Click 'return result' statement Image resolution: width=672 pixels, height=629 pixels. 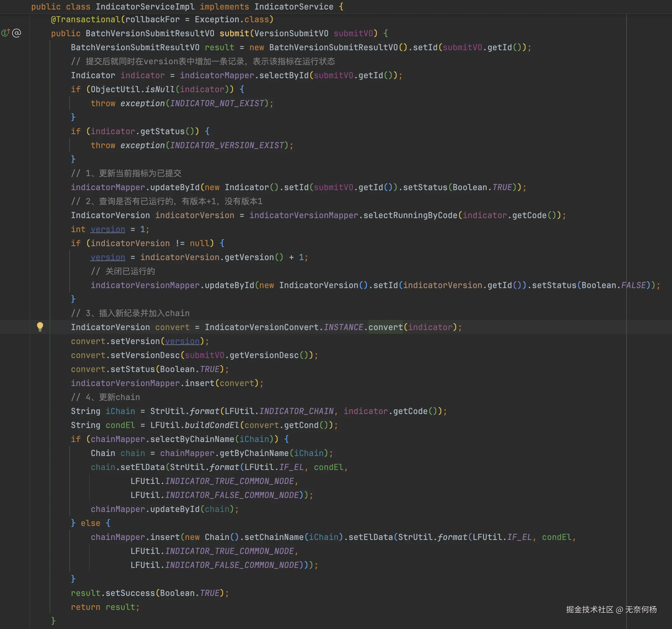point(105,607)
